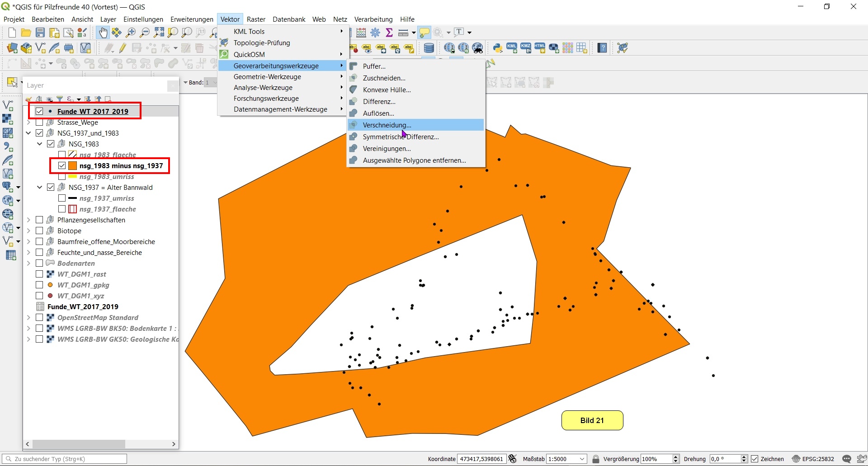Open the DB Manager database icon
This screenshot has width=868, height=466.
pyautogui.click(x=429, y=48)
